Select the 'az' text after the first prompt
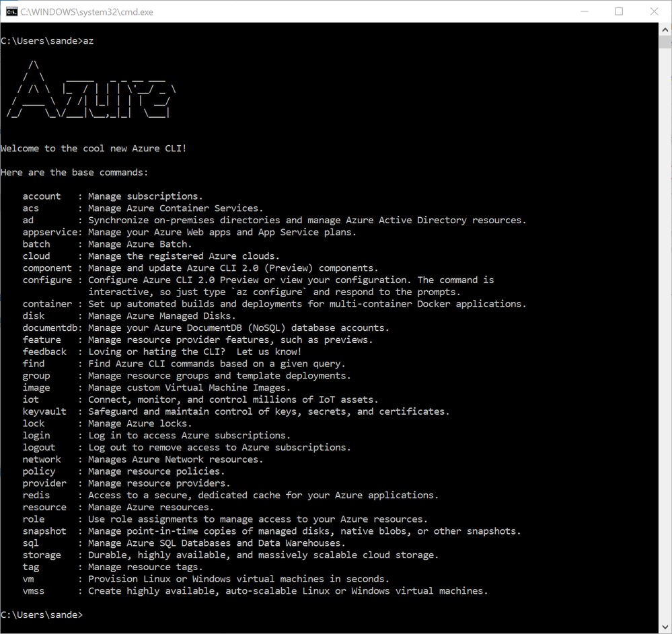The width and height of the screenshot is (672, 634). tap(87, 40)
